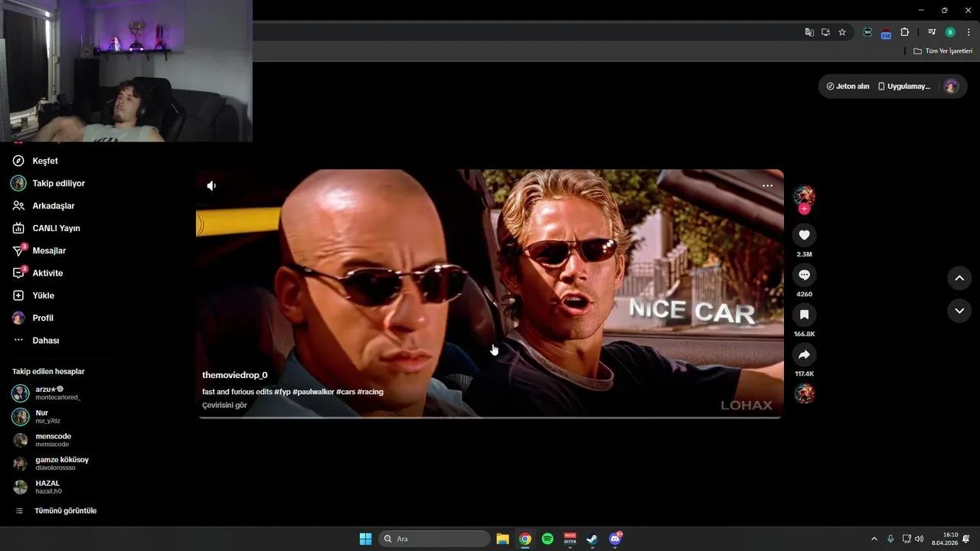Click the #fyp hashtag
The width and height of the screenshot is (980, 551).
pos(283,392)
